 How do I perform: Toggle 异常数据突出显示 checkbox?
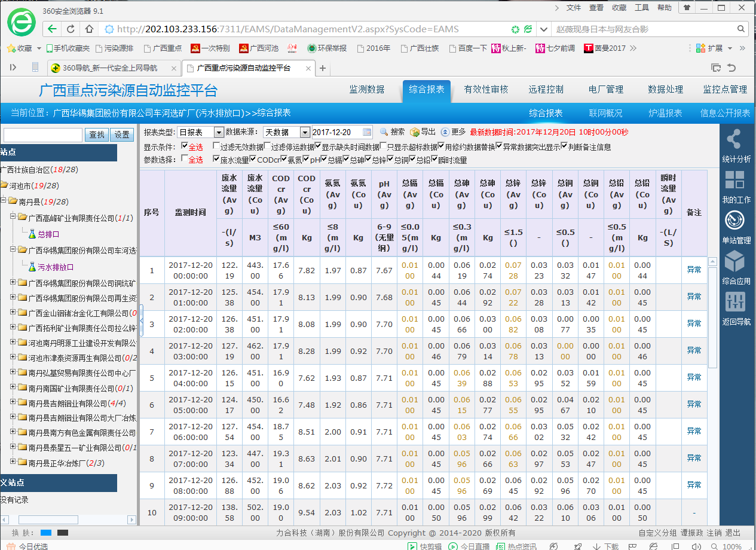pos(499,146)
